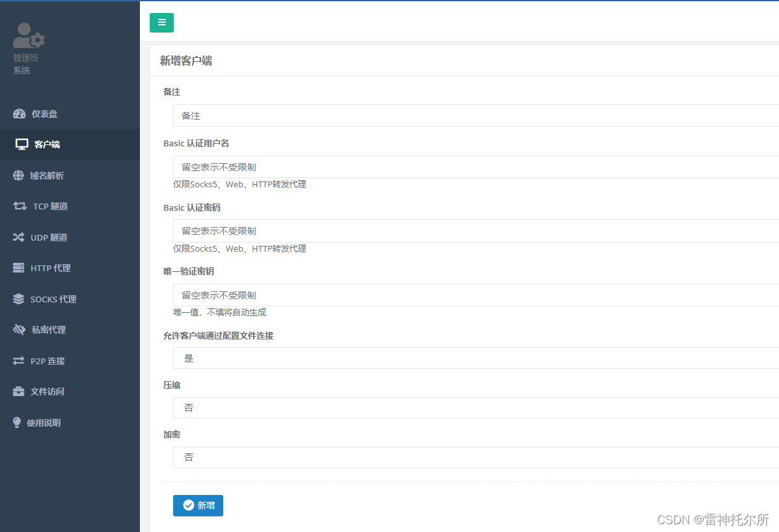Image resolution: width=779 pixels, height=532 pixels.
Task: Click the Basic 认证用户名 input field
Action: click(x=390, y=166)
